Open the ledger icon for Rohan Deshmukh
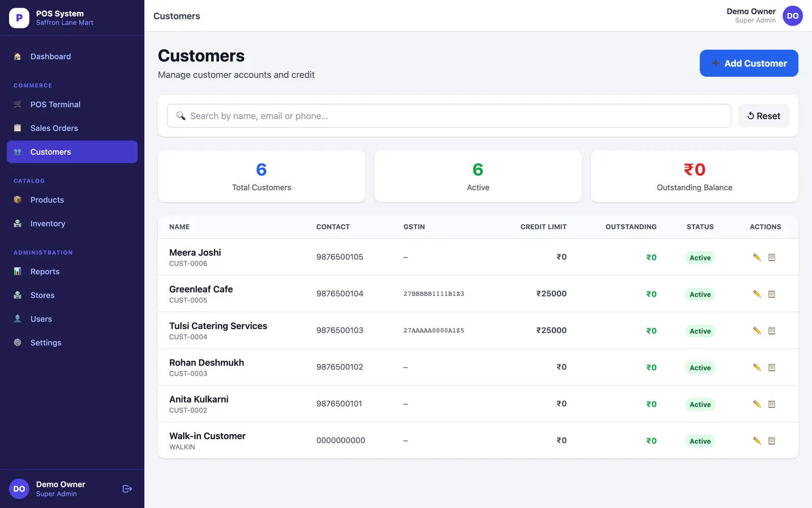Viewport: 812px width, 508px height. (772, 367)
